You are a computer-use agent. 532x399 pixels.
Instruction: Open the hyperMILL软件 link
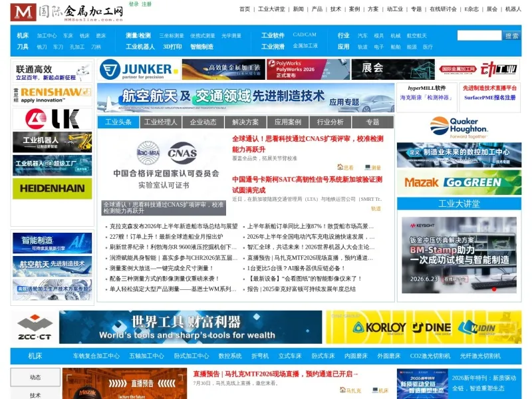pyautogui.click(x=427, y=88)
